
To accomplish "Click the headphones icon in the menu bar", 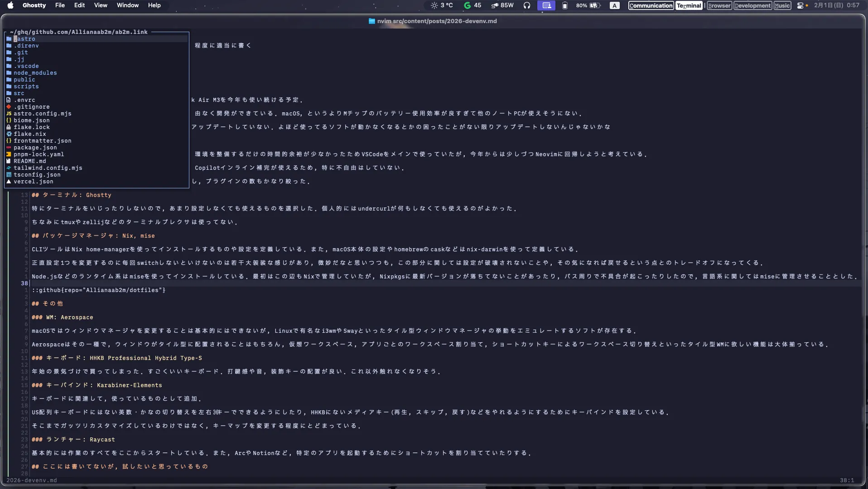I will tap(527, 5).
